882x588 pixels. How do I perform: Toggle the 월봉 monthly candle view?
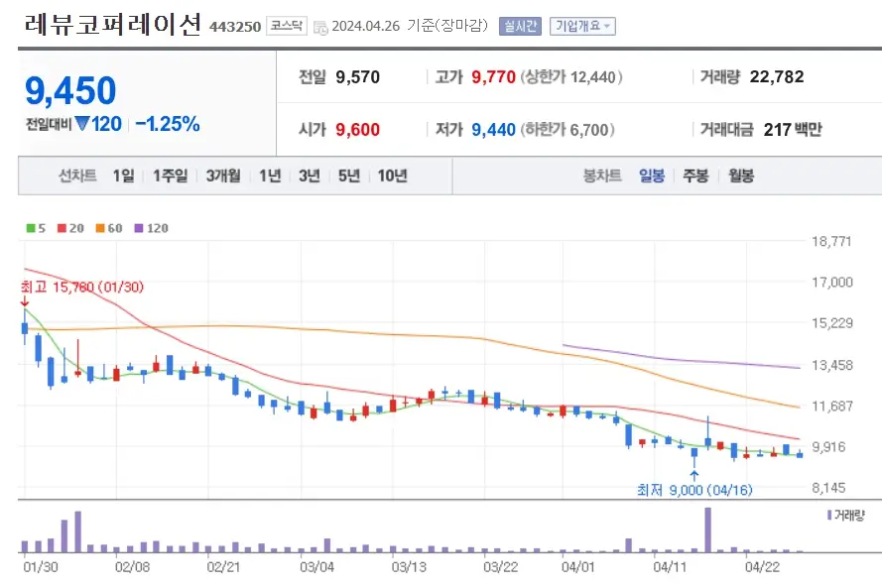[x=740, y=175]
